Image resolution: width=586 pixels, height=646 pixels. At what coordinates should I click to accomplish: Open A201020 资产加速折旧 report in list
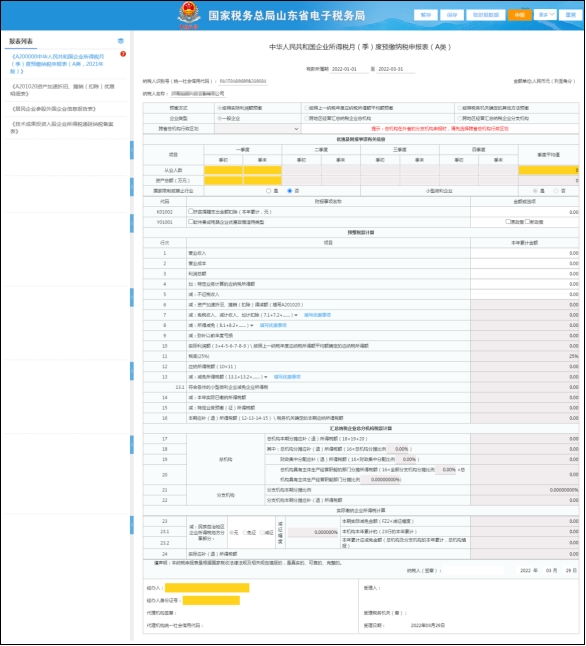[62, 90]
